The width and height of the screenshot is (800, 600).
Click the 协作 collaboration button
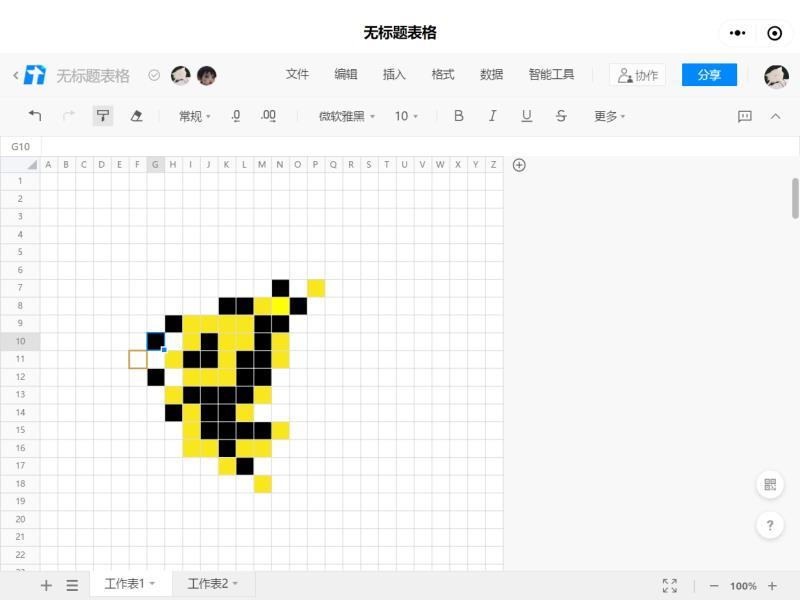[x=638, y=76]
